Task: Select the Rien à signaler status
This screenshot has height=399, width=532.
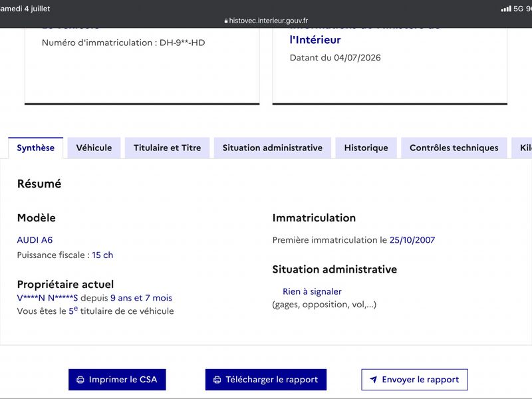Action: (x=312, y=291)
